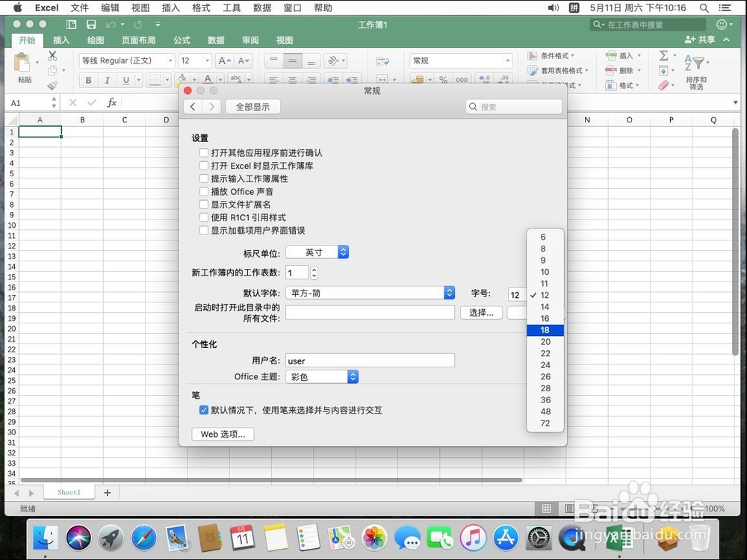Enable show file extensions checkbox

(204, 204)
